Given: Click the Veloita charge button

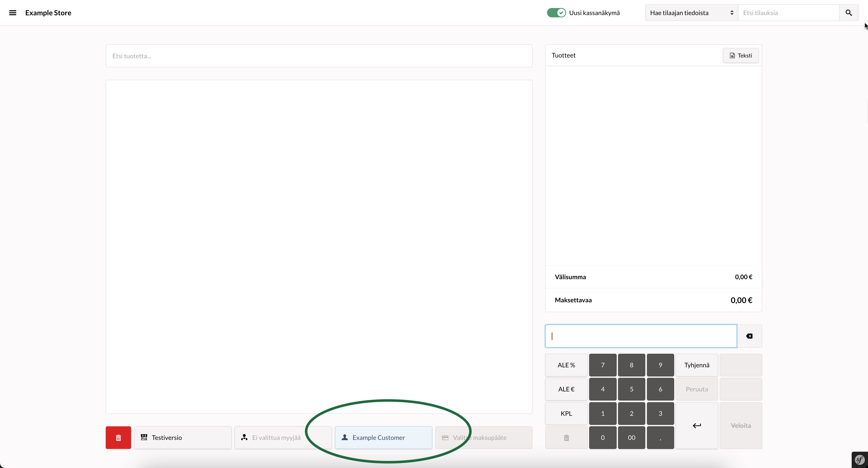Looking at the screenshot, I should click(x=741, y=426).
